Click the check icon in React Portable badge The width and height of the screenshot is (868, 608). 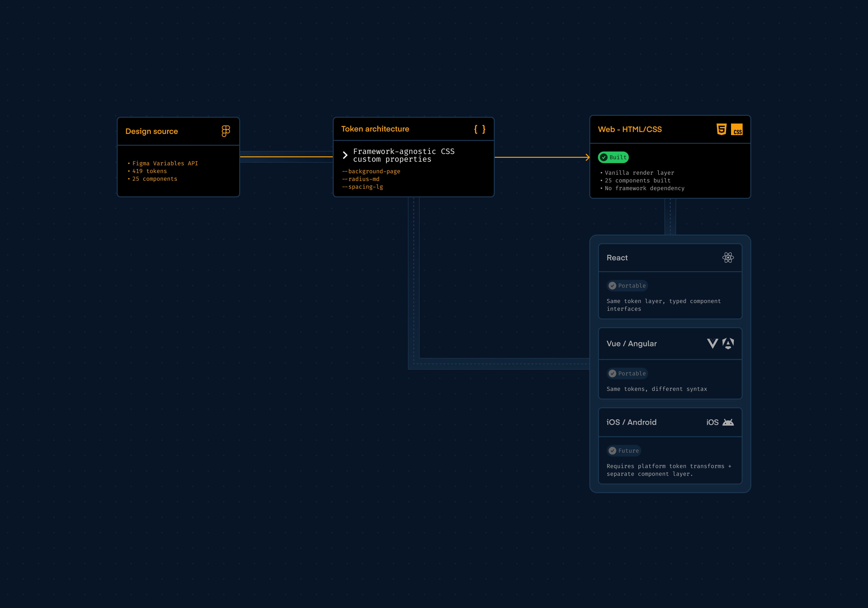612,286
